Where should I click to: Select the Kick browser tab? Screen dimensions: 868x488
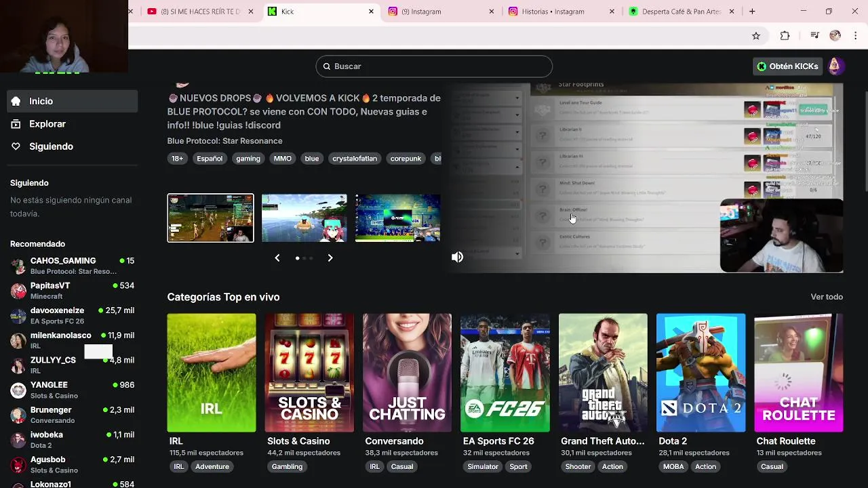tap(321, 12)
